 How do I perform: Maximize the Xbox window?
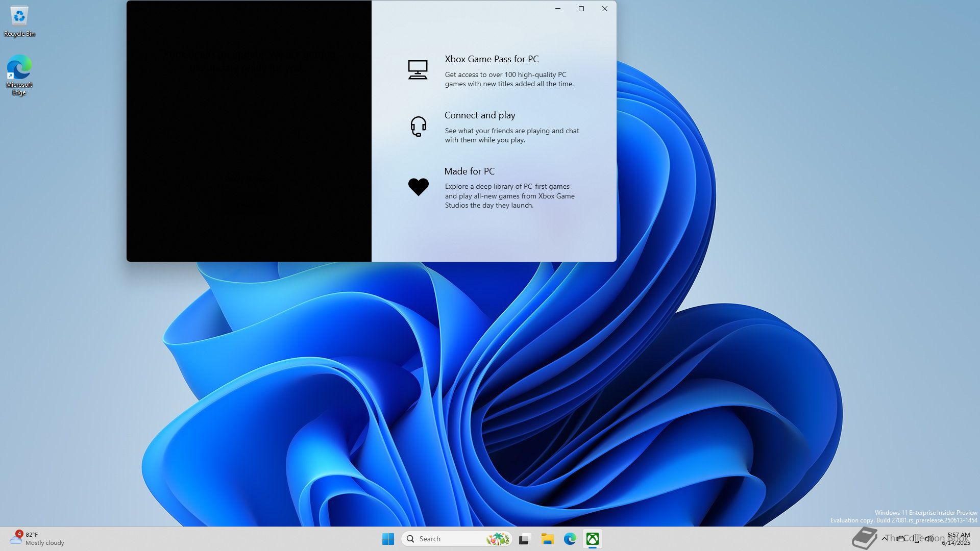tap(581, 9)
